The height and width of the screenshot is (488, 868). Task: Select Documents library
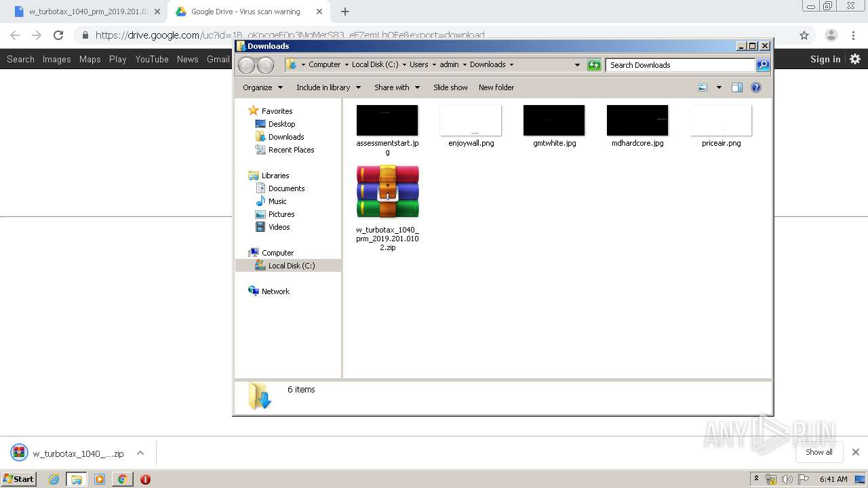286,188
